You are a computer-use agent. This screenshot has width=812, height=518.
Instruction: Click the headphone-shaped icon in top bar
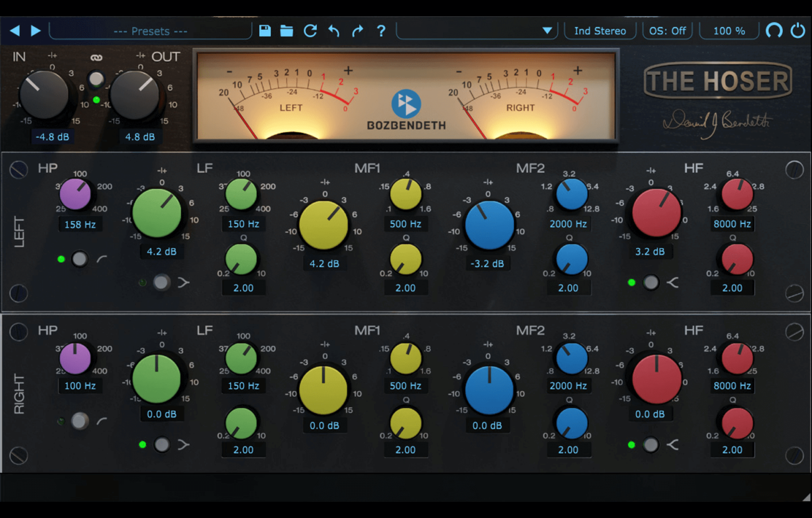(774, 31)
